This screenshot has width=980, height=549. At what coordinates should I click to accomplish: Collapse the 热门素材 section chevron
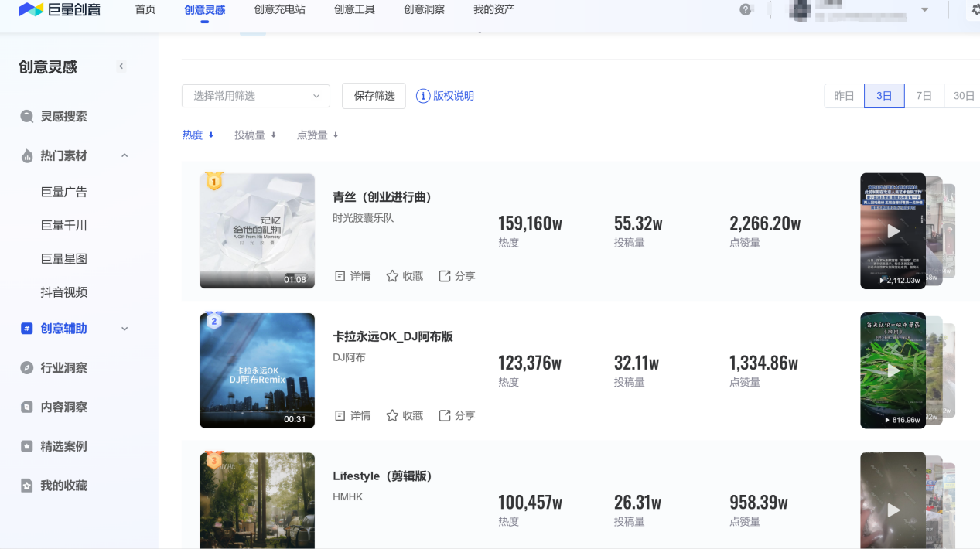pos(125,155)
